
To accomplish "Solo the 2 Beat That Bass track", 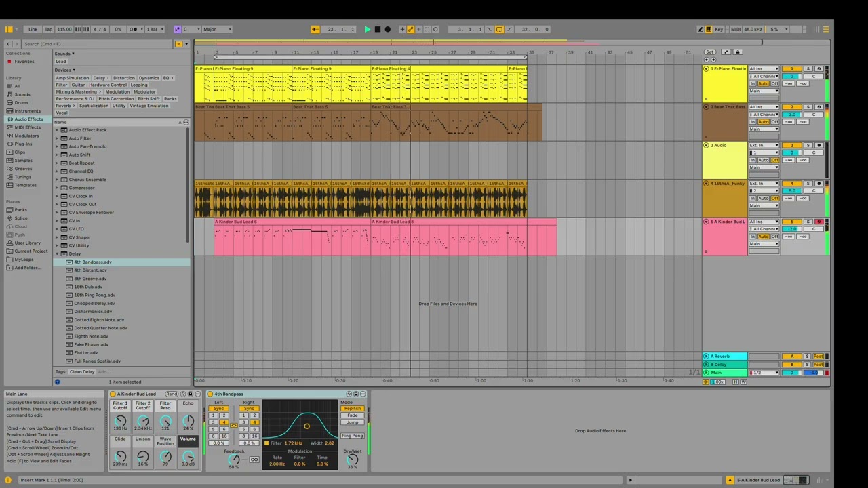I will (x=808, y=107).
